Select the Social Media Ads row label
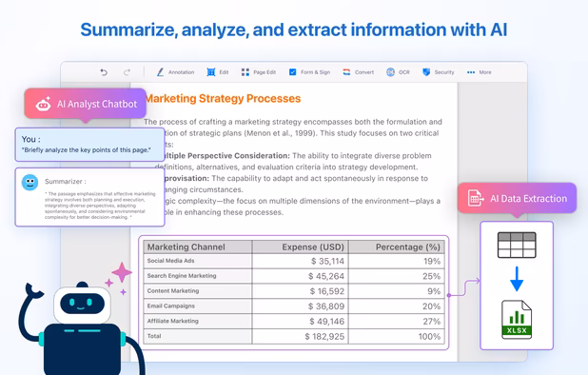The width and height of the screenshot is (588, 375). click(170, 261)
